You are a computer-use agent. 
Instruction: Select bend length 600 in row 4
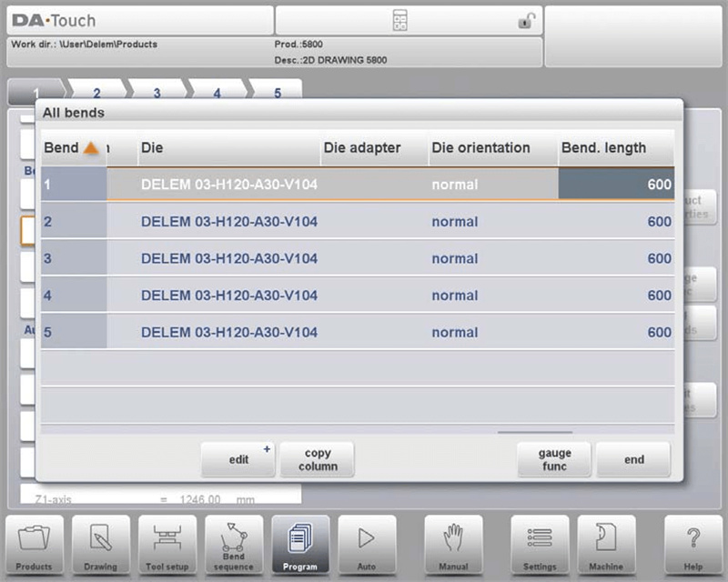pyautogui.click(x=617, y=296)
